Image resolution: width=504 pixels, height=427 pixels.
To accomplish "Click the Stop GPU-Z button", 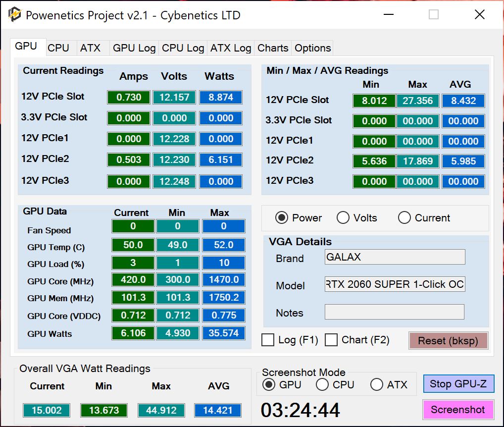I will pos(458,383).
